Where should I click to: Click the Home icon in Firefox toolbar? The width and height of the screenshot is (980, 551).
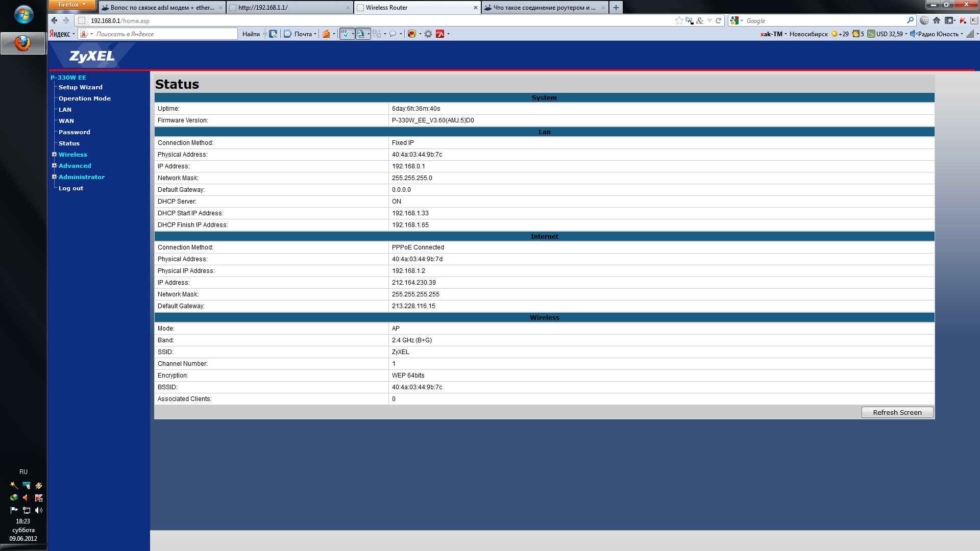[936, 21]
